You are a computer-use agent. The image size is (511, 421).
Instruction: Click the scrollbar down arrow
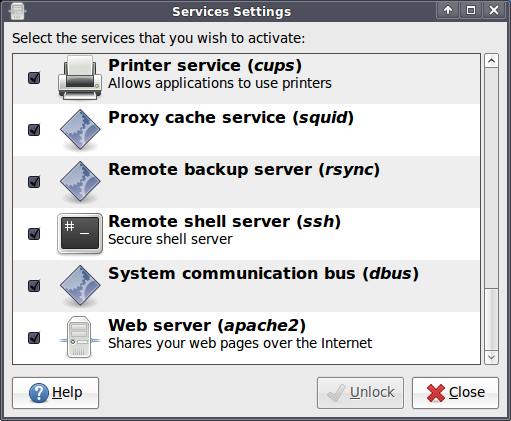pos(491,357)
